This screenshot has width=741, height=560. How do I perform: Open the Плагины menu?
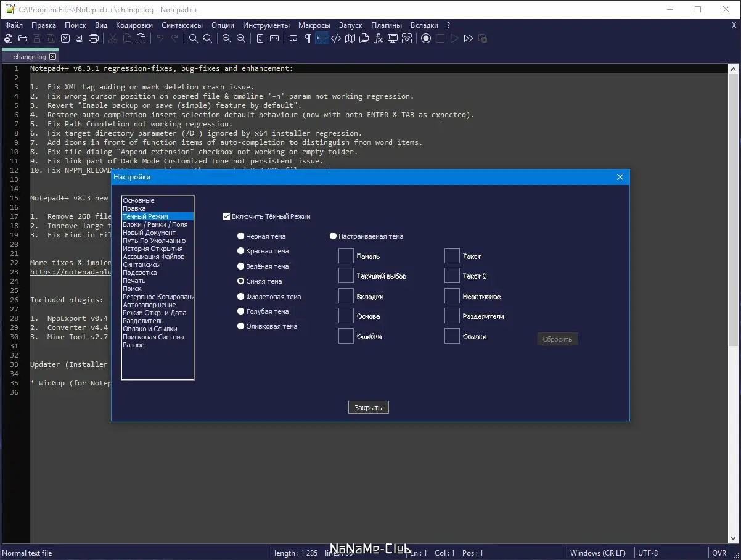click(x=387, y=25)
